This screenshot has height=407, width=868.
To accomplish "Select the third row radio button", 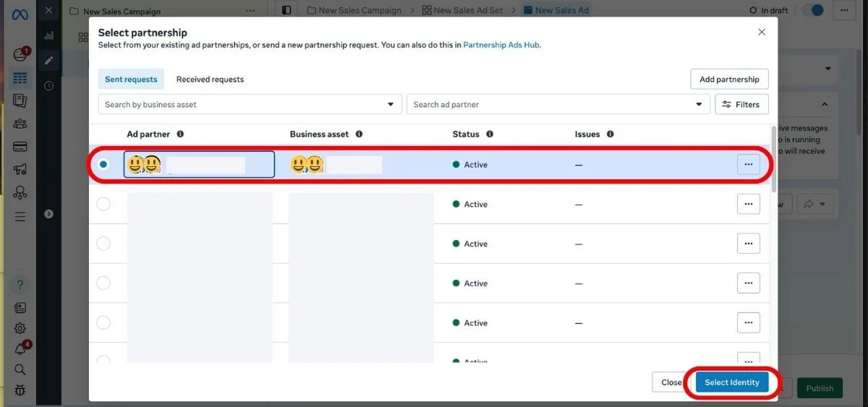I will [103, 244].
